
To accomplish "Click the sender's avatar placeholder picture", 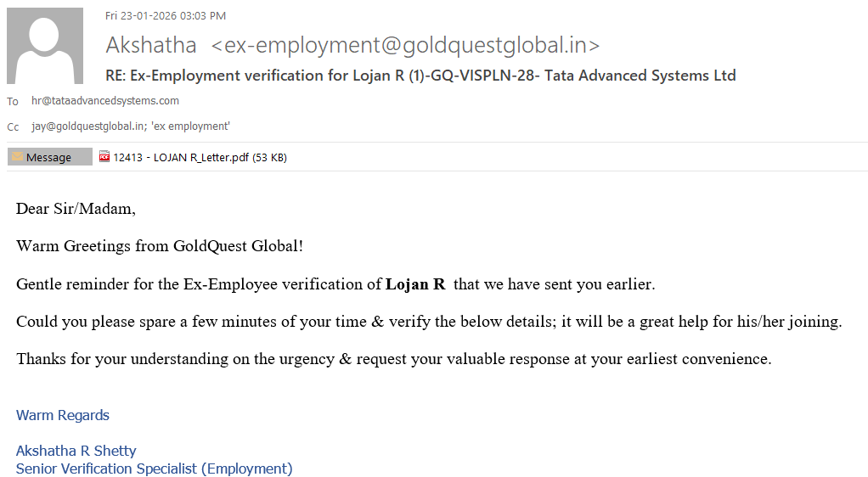I will pos(45,46).
